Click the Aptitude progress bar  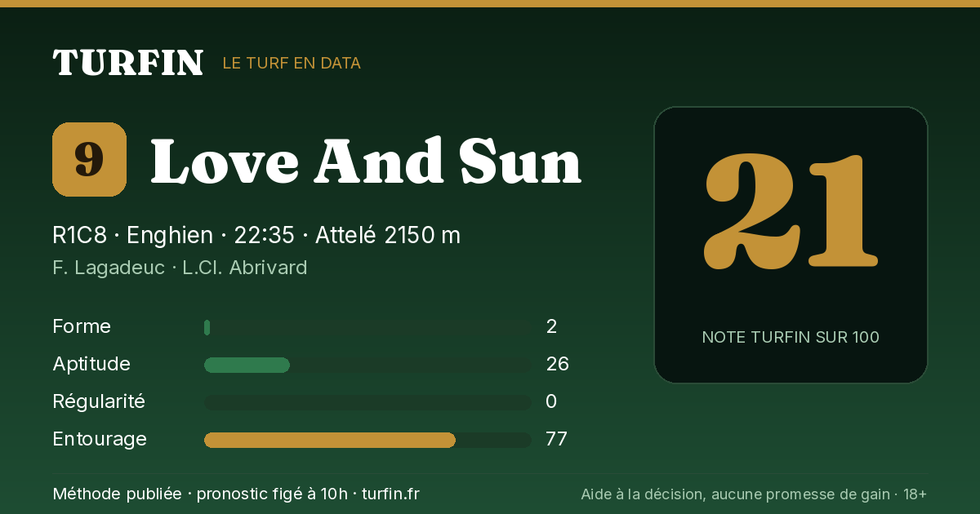367,365
